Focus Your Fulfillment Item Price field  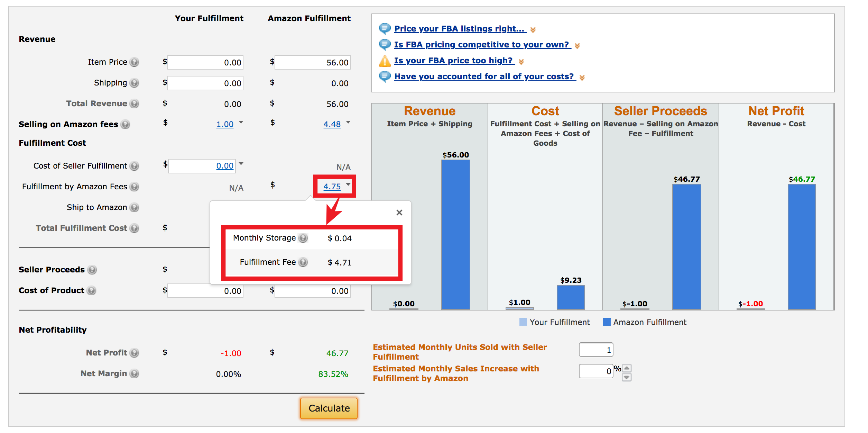205,62
